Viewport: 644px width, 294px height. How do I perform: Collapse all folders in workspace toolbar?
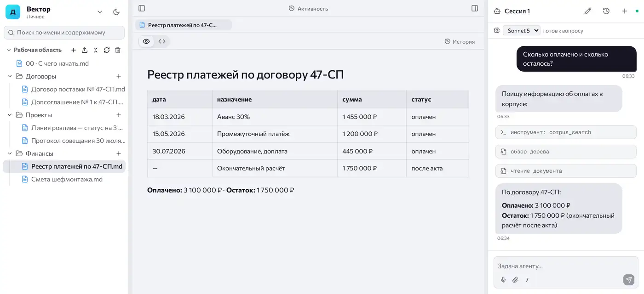[96, 50]
